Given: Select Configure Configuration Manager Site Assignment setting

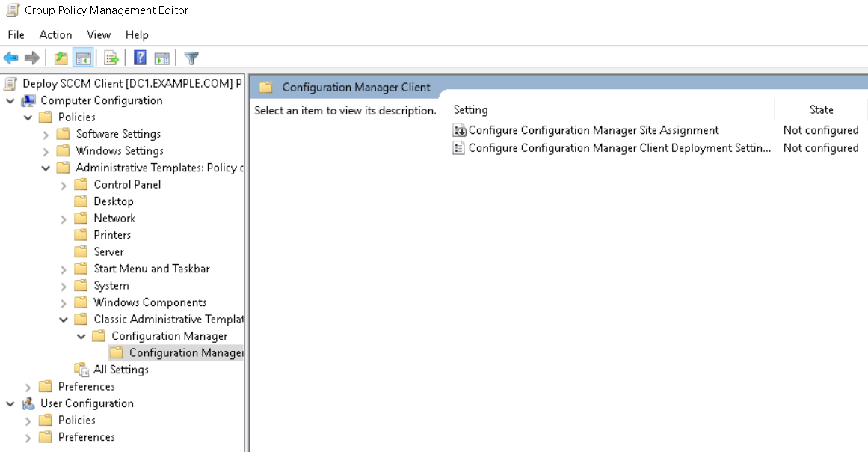Looking at the screenshot, I should (x=594, y=130).
